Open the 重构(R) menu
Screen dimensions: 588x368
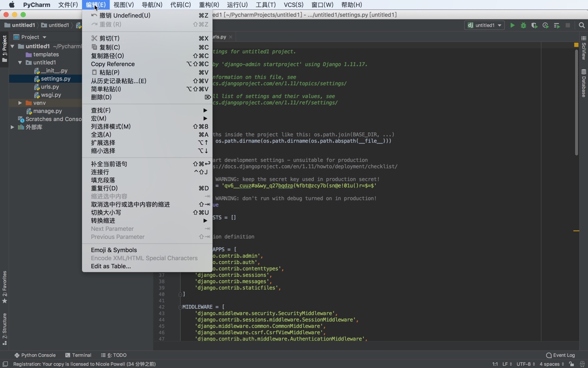[x=209, y=5]
